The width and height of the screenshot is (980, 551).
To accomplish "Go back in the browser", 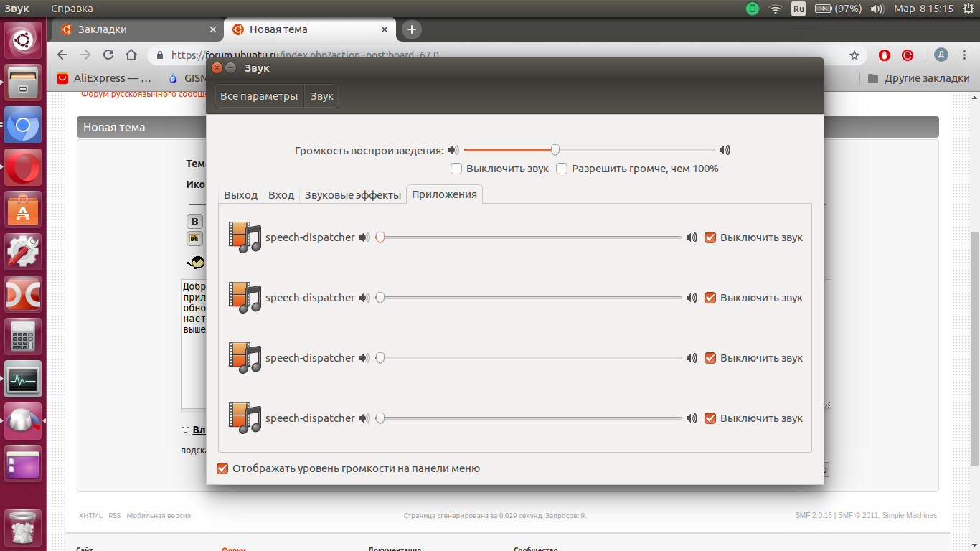I will (62, 55).
